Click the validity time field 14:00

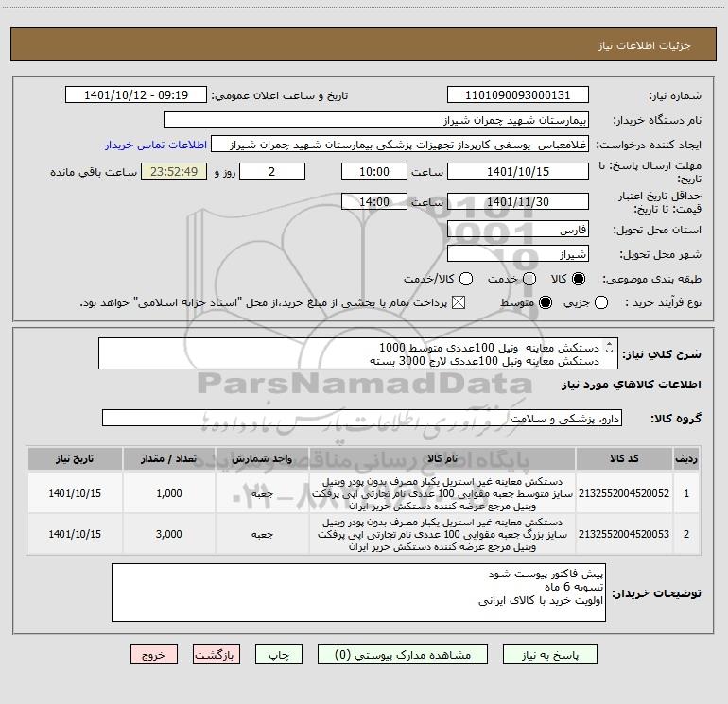point(374,201)
